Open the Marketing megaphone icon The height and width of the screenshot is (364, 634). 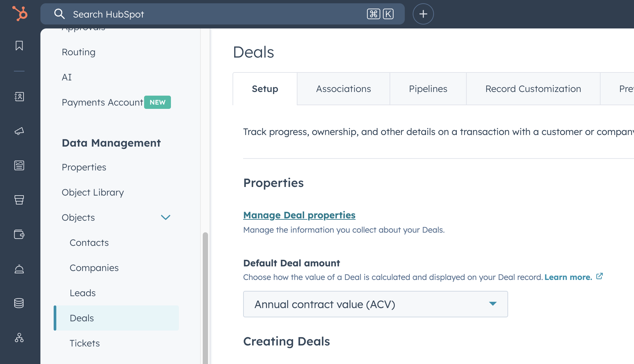tap(19, 131)
